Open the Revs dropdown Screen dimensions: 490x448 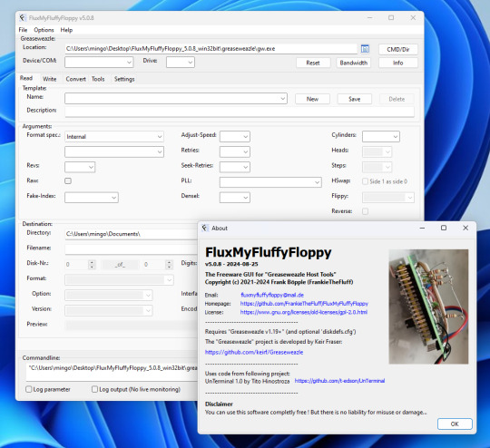80,167
